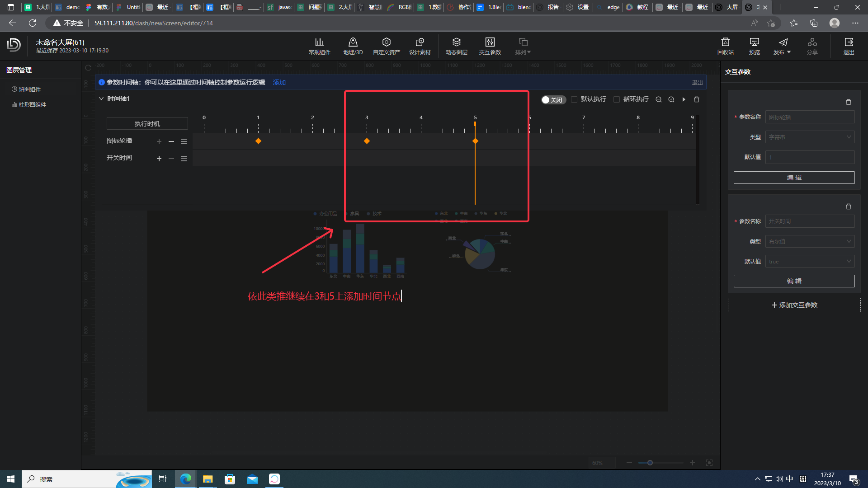Switch to browser tab 教程
Image resolution: width=868 pixels, height=488 pixels.
(x=638, y=7)
